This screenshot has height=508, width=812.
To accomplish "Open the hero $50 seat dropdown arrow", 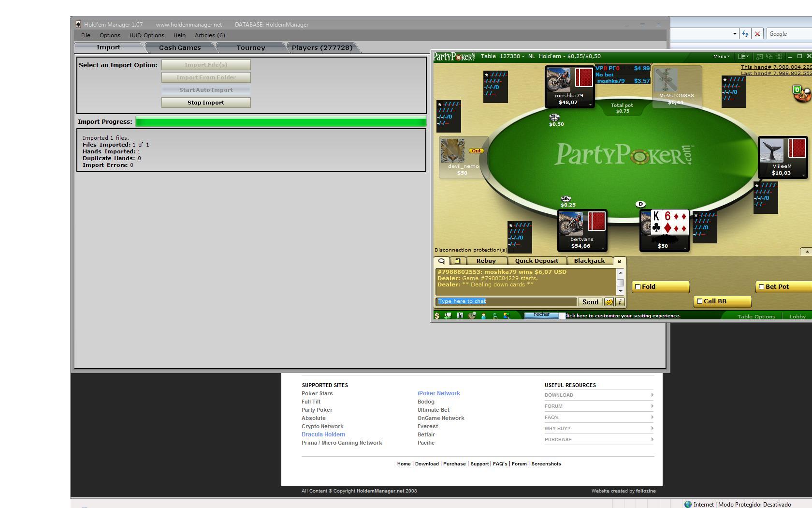I will coord(685,248).
